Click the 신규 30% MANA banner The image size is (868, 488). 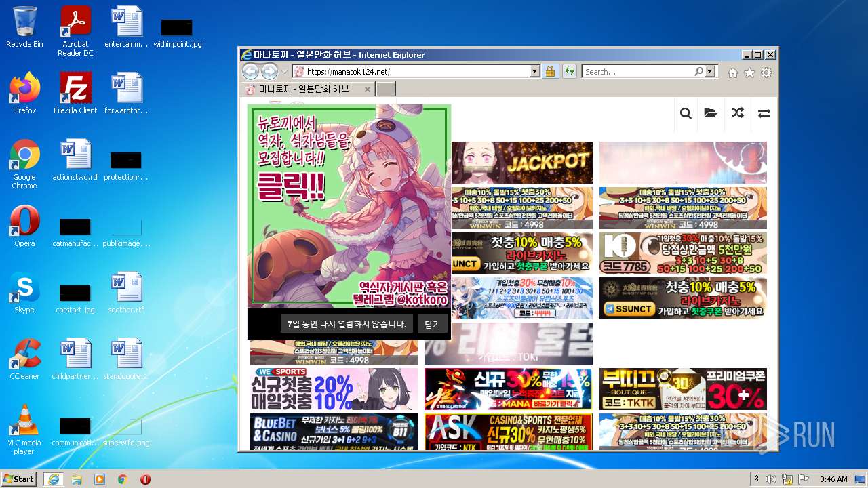click(x=509, y=389)
